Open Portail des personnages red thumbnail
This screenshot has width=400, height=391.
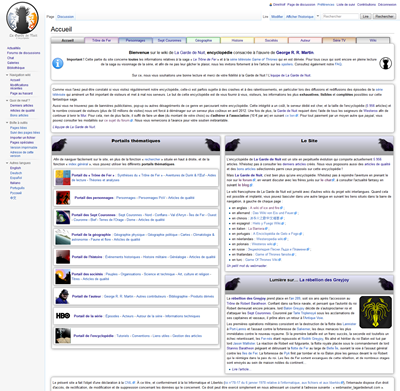point(63,198)
